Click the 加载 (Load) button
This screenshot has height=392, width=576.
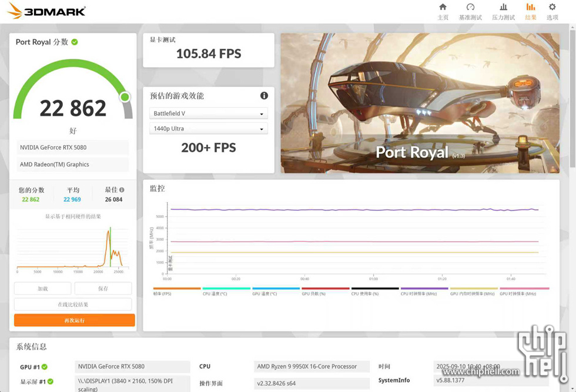[x=42, y=289]
